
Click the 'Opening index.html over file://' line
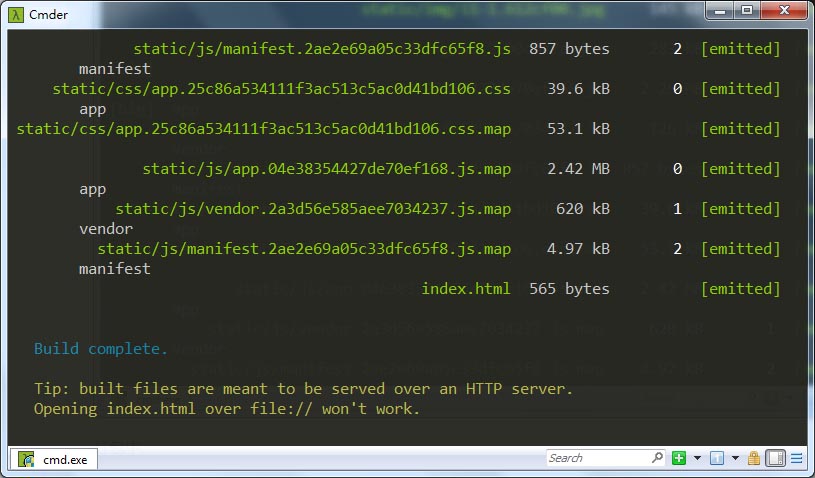click(227, 409)
